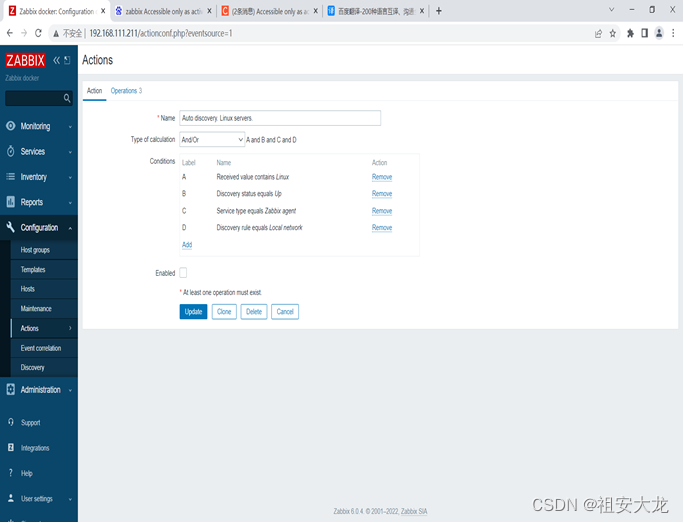The image size is (684, 523).
Task: Open the browser tab search chevron
Action: (612, 10)
